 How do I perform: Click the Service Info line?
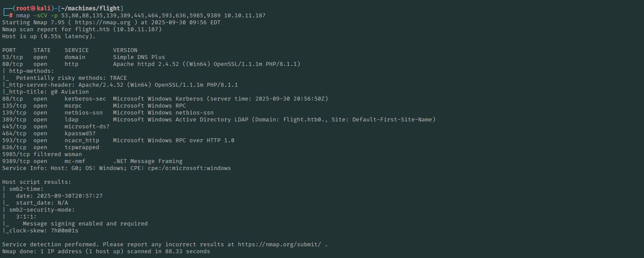pyautogui.click(x=116, y=168)
